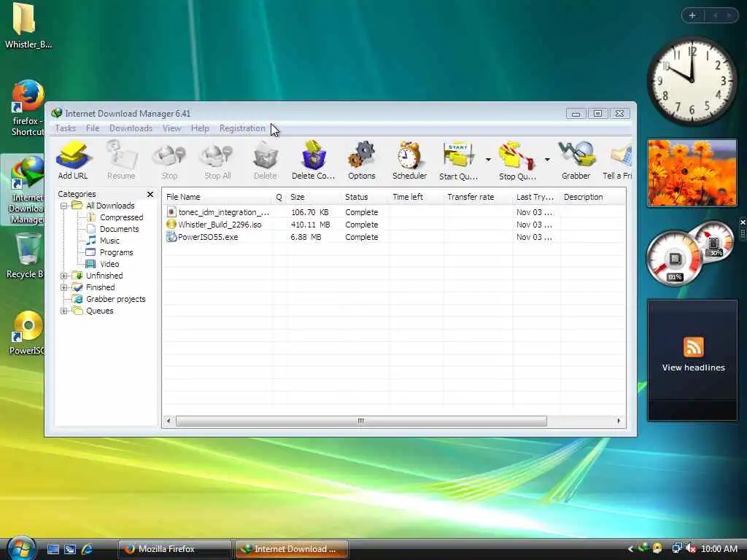Click the scrollbar left arrow
Image resolution: width=747 pixels, height=560 pixels.
(x=169, y=421)
